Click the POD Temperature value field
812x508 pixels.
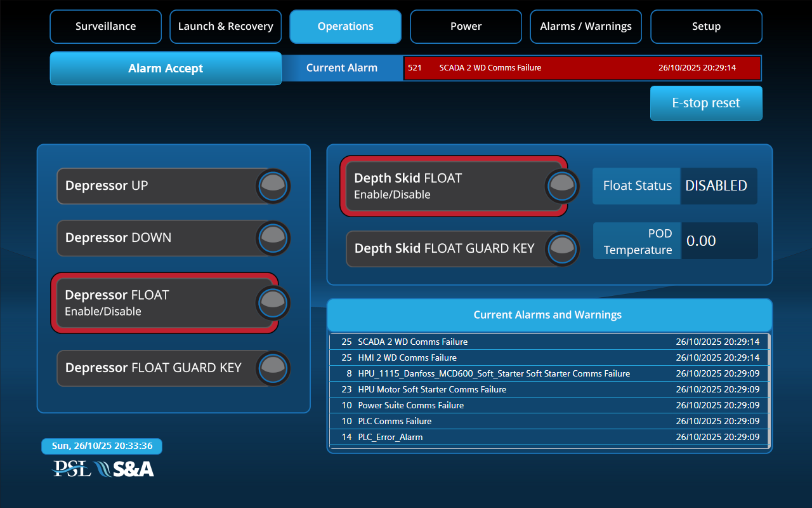click(719, 241)
